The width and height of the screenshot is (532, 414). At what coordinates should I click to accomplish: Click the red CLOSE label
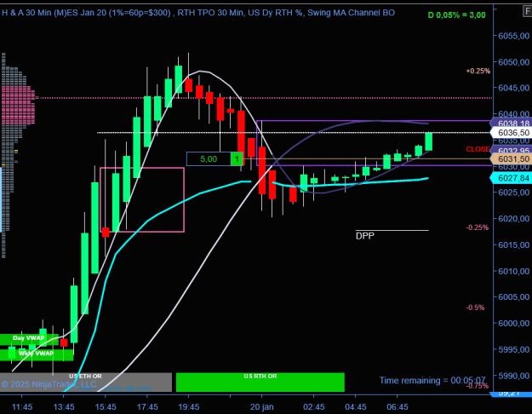tap(478, 149)
